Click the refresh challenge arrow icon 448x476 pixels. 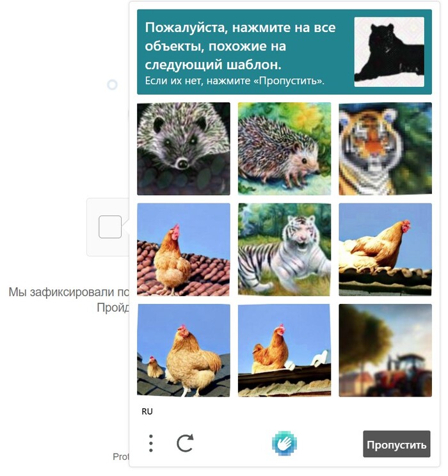[x=185, y=443]
